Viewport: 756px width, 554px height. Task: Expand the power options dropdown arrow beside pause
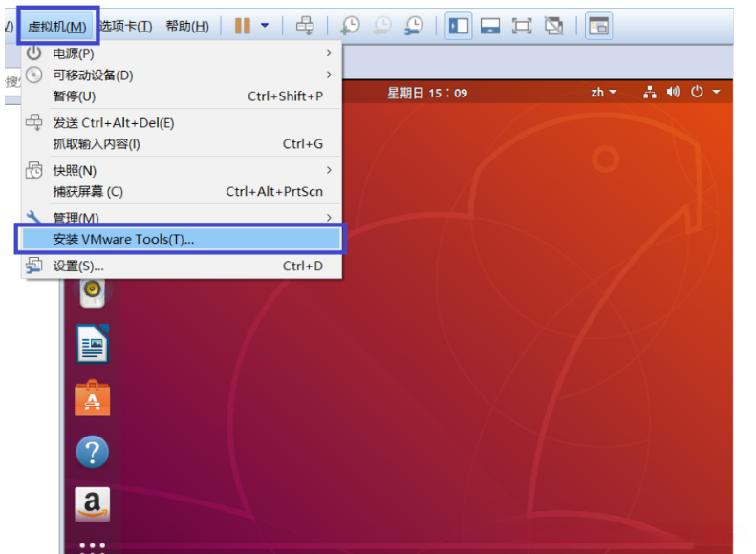click(x=265, y=25)
